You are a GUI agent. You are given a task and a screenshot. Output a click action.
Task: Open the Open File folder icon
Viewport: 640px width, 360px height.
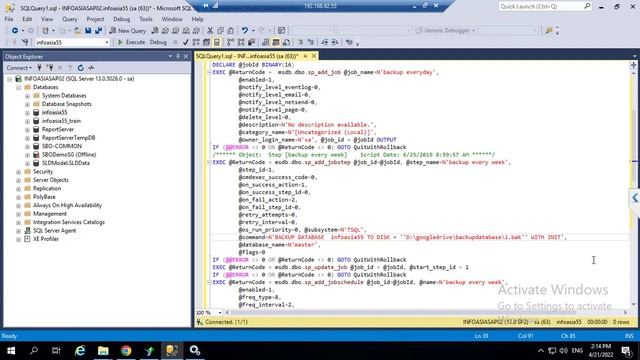(x=78, y=31)
